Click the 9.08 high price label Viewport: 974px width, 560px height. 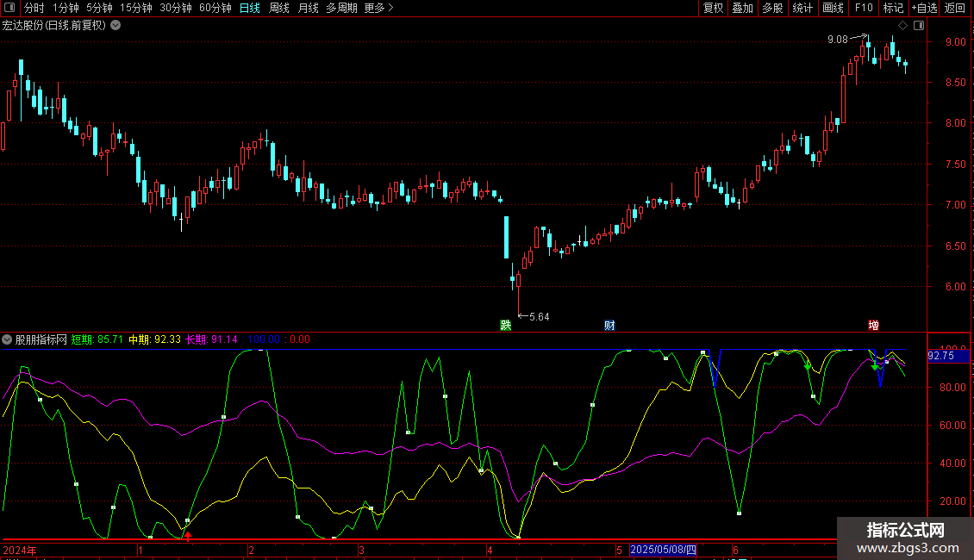coord(837,40)
